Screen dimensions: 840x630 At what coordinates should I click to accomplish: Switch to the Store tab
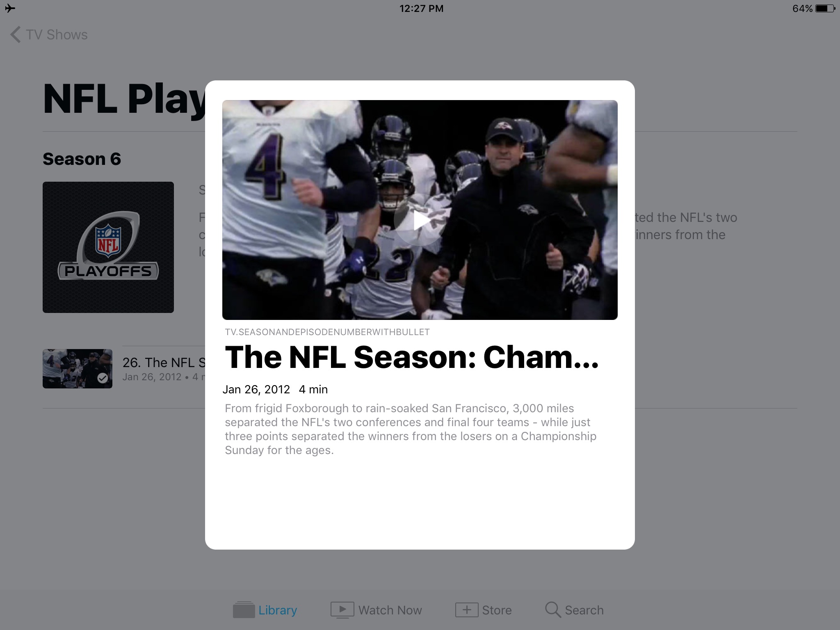click(484, 610)
